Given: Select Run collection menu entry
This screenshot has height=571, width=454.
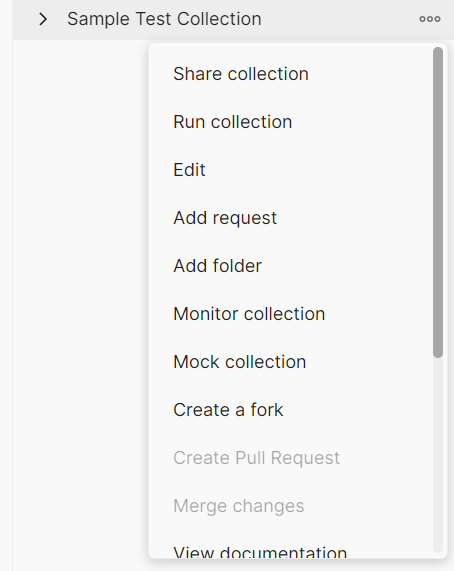Looking at the screenshot, I should 233,122.
